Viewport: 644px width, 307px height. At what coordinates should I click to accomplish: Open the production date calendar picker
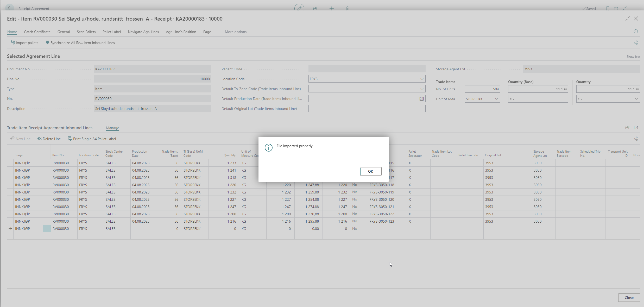[x=421, y=99]
